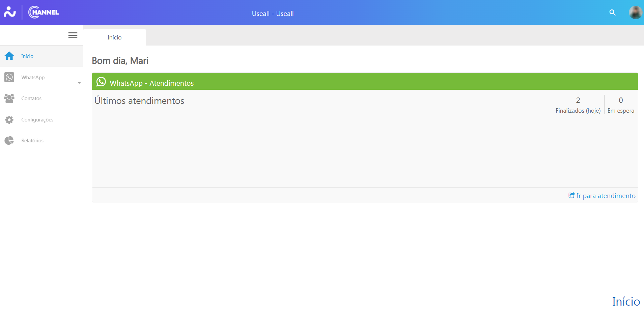Click the Em espera count 0
This screenshot has height=310, width=644.
click(621, 100)
